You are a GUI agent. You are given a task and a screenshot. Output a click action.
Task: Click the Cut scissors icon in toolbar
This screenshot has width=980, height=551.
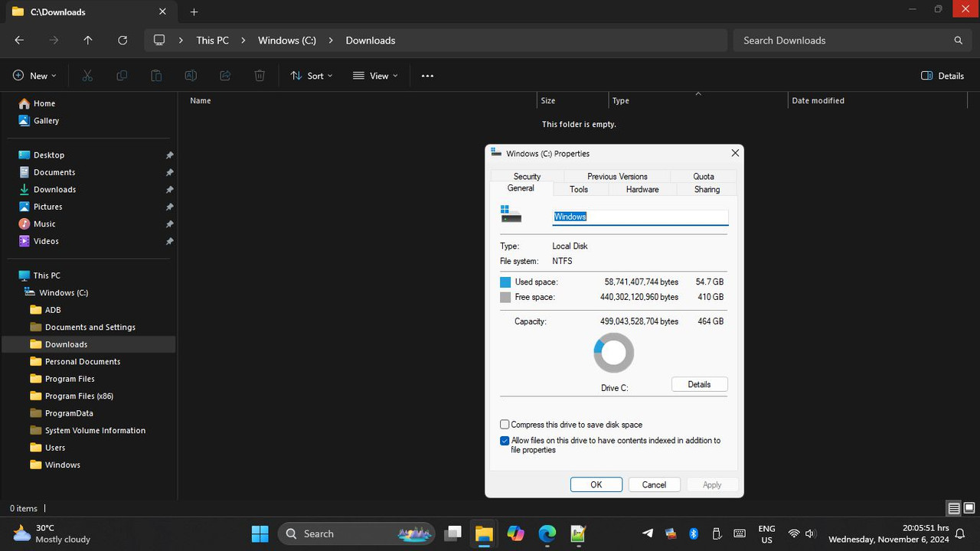pyautogui.click(x=87, y=76)
